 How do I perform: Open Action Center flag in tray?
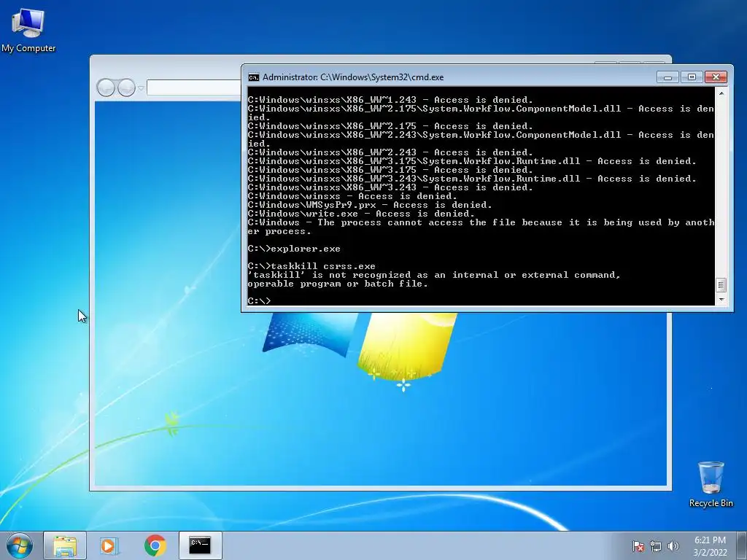click(x=638, y=546)
